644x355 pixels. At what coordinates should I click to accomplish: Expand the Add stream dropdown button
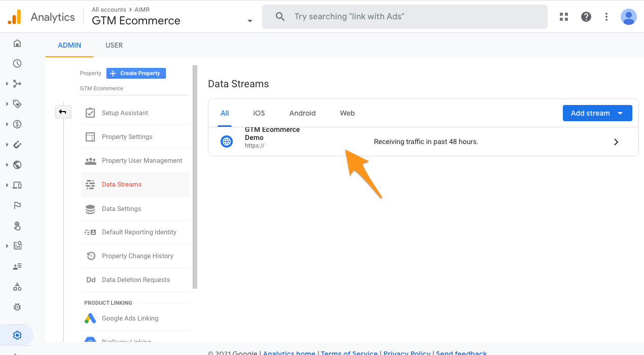pos(597,113)
